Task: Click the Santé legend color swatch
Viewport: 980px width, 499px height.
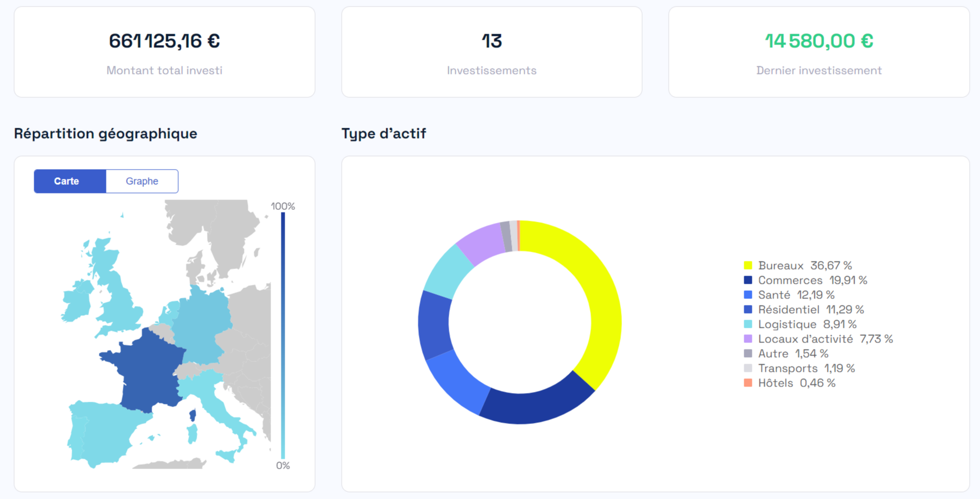Action: (748, 295)
